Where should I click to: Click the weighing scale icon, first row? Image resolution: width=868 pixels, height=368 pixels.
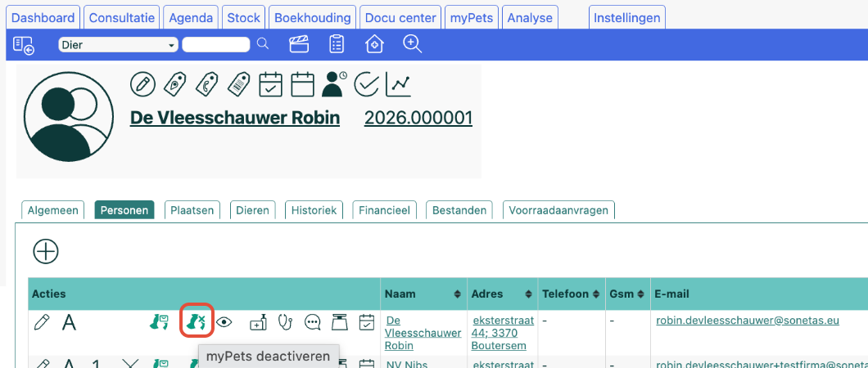[339, 322]
